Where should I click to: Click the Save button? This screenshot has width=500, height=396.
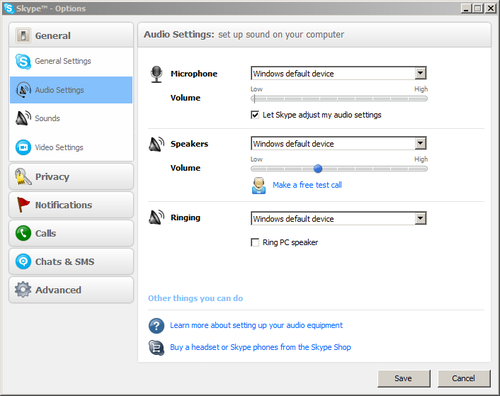pyautogui.click(x=404, y=378)
